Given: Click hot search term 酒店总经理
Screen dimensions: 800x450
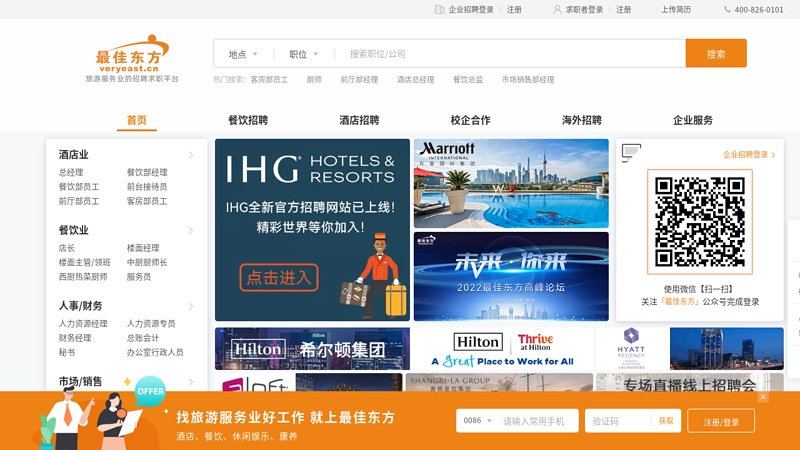Looking at the screenshot, I should click(x=415, y=80).
